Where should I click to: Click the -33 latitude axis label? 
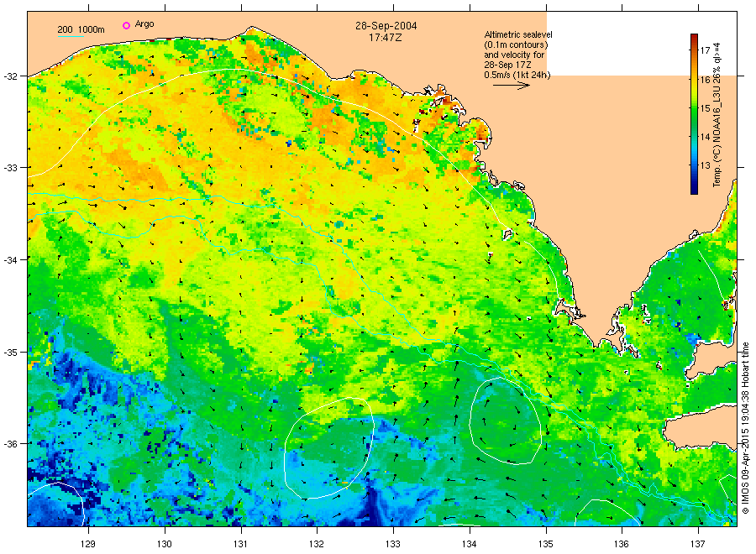(11, 168)
